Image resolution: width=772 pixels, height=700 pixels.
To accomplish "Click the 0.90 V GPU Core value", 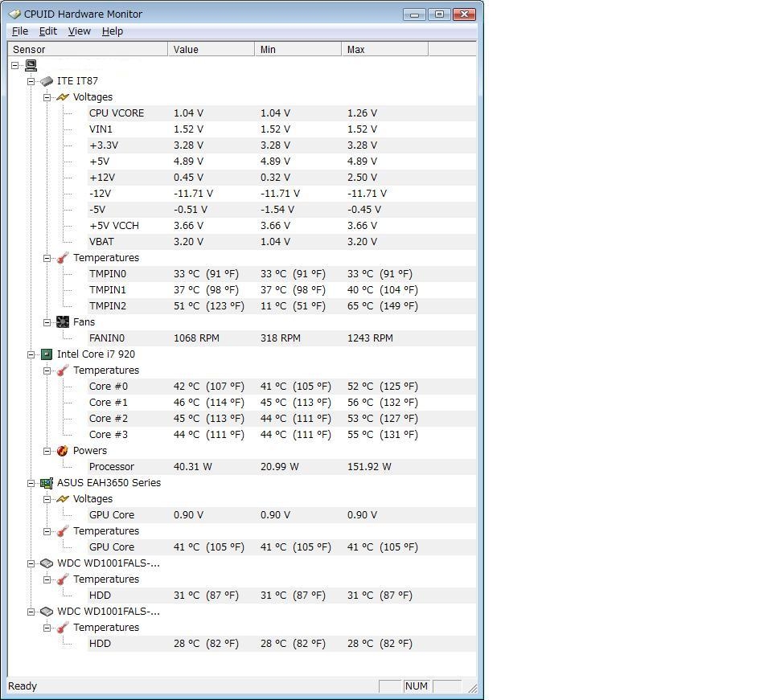I will point(188,515).
